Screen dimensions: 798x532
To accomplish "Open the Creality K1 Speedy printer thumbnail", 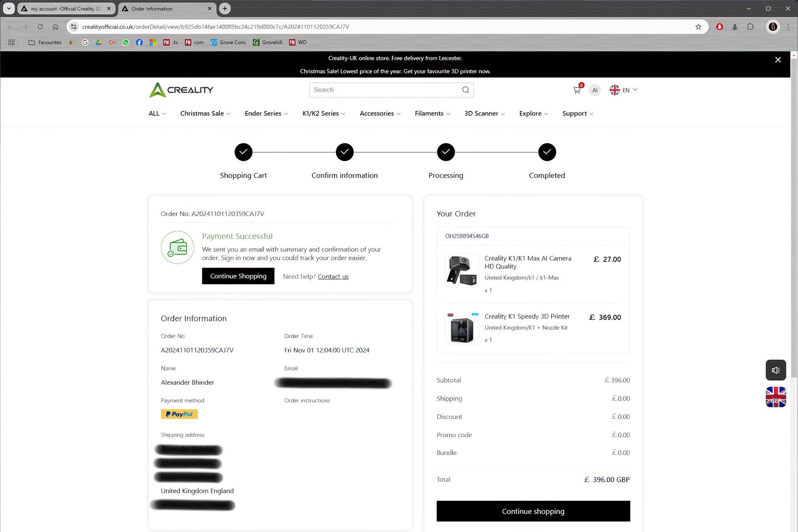I will [462, 329].
